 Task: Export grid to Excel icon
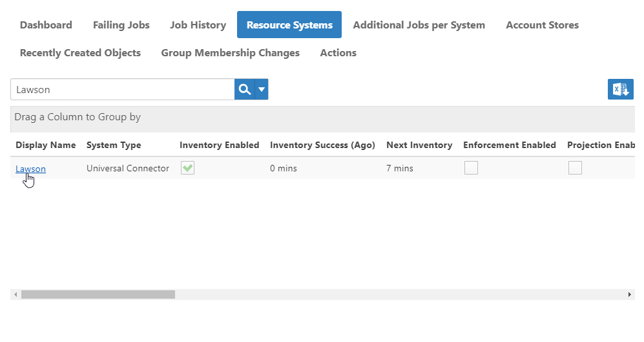click(x=620, y=90)
